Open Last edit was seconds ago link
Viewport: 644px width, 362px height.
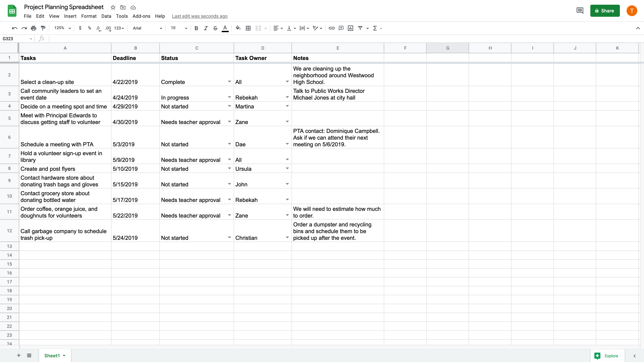point(200,16)
